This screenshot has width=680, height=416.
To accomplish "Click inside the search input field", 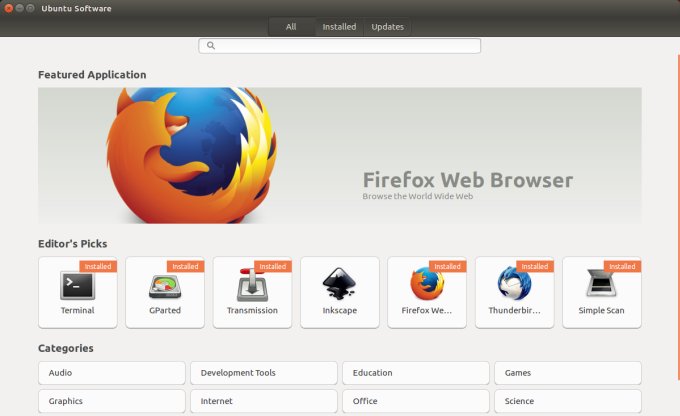I will tap(340, 46).
